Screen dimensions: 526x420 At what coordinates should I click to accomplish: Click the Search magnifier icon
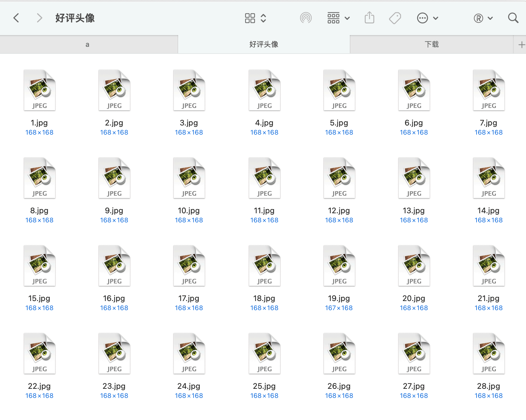click(513, 18)
